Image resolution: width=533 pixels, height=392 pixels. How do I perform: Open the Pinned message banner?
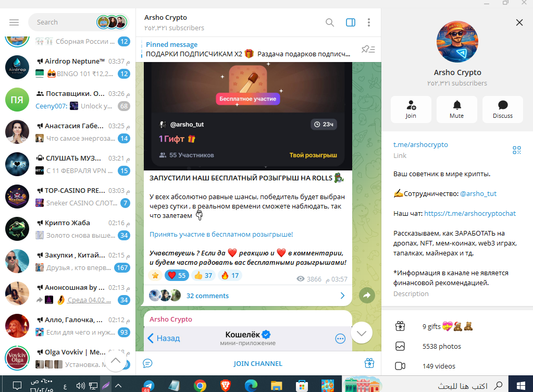(248, 50)
